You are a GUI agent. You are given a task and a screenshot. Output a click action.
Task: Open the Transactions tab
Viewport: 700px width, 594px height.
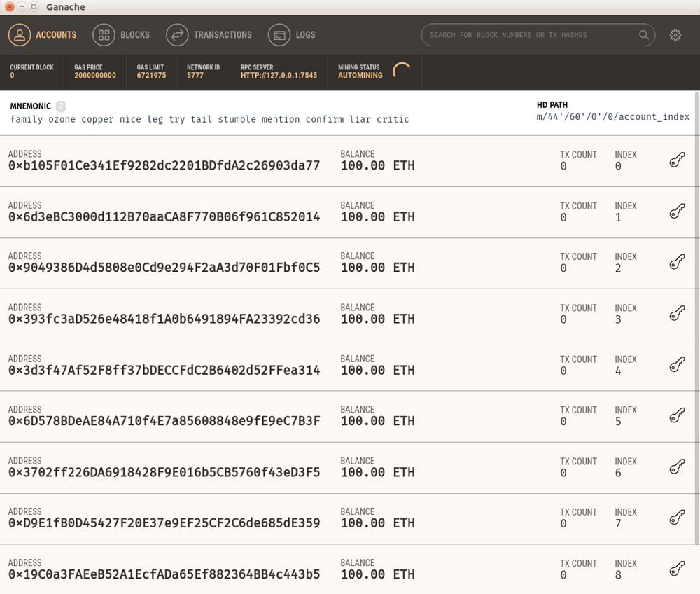[x=209, y=35]
